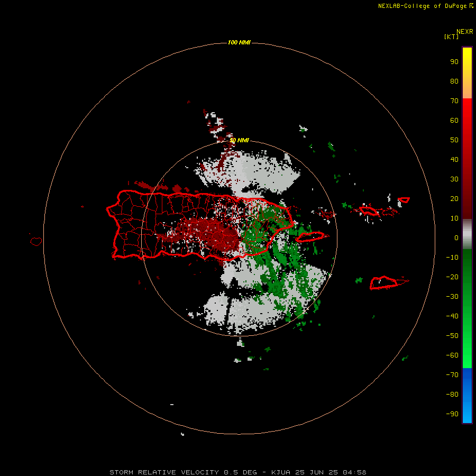The width and height of the screenshot is (476, 476).
Task: Click the Storm Relative Velocity caption at bottom
Action: point(237,472)
